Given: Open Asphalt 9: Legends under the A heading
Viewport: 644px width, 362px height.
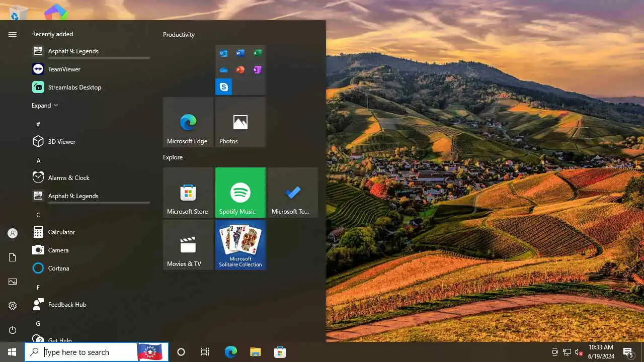Looking at the screenshot, I should click(x=91, y=196).
